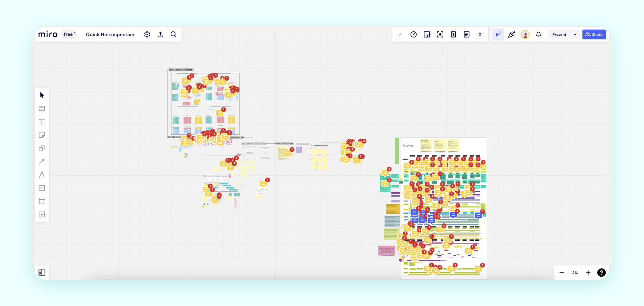Choose the sticky note tool
The width and height of the screenshot is (644, 306).
click(42, 135)
